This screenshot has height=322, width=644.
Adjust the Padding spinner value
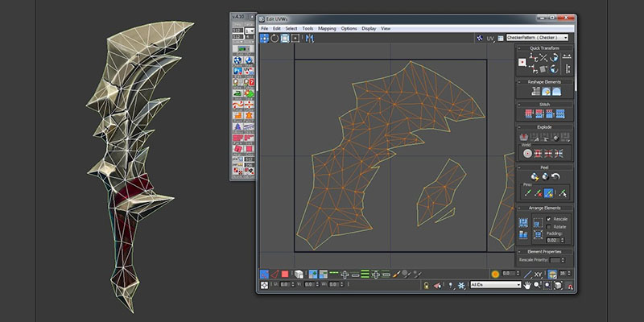pyautogui.click(x=562, y=240)
